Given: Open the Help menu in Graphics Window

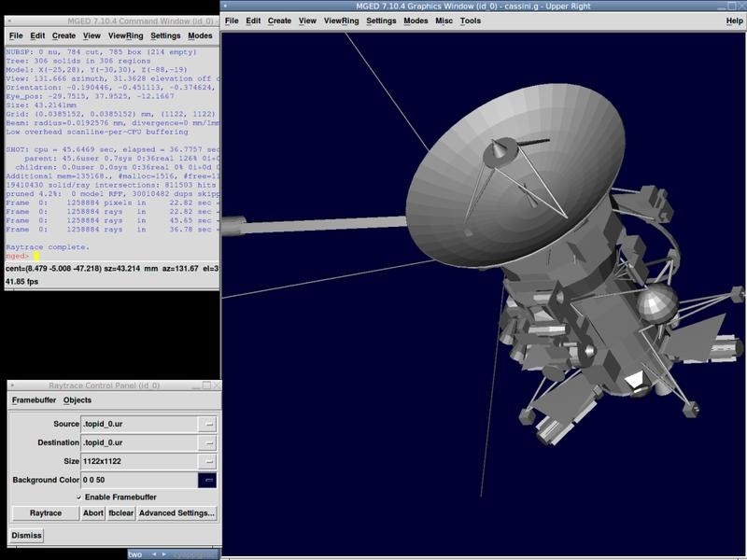Looking at the screenshot, I should tap(734, 21).
